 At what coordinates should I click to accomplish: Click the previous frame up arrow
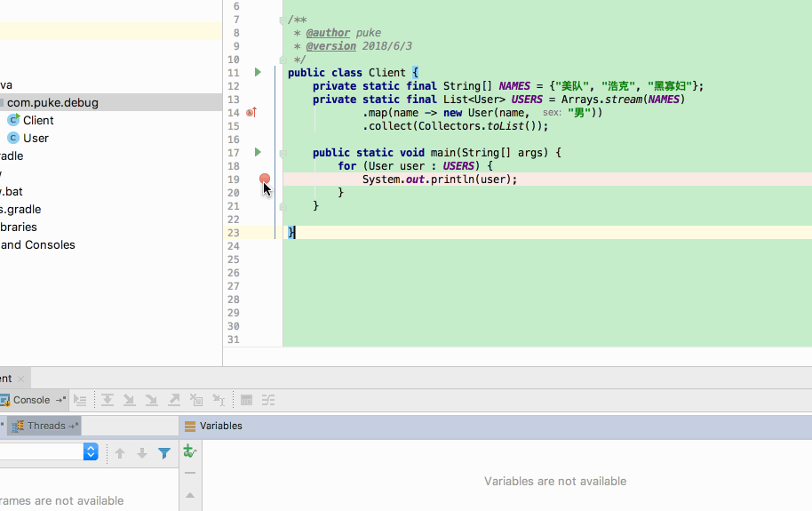pos(120,453)
